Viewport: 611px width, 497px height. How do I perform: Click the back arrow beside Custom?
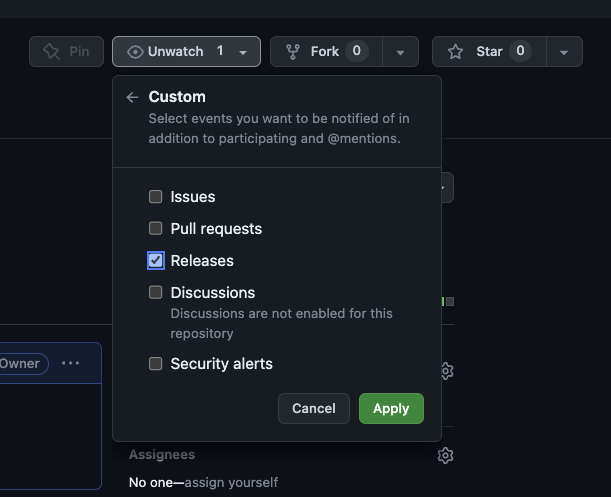132,97
